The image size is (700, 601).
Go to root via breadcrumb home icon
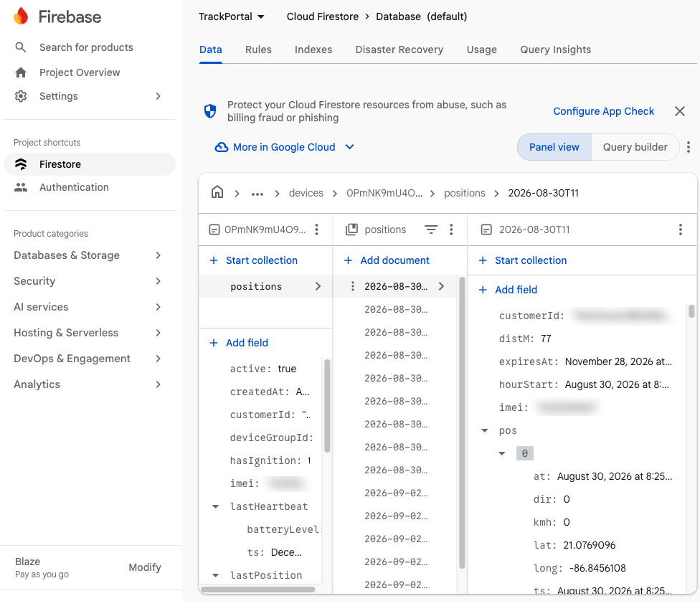click(217, 192)
